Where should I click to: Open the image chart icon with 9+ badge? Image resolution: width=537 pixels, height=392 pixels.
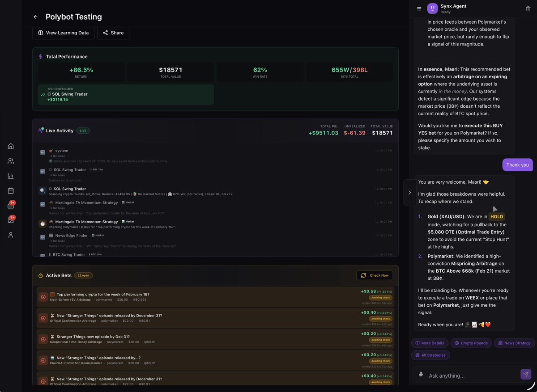tap(11, 220)
